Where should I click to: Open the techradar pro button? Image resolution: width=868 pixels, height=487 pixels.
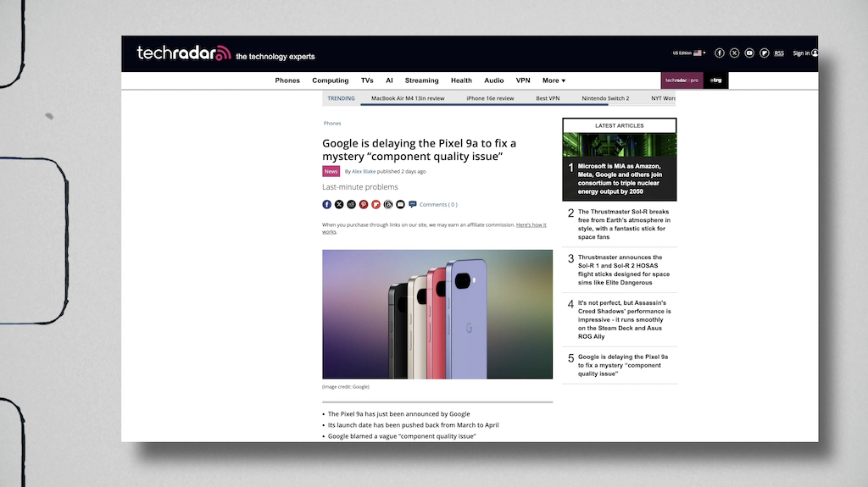[682, 80]
